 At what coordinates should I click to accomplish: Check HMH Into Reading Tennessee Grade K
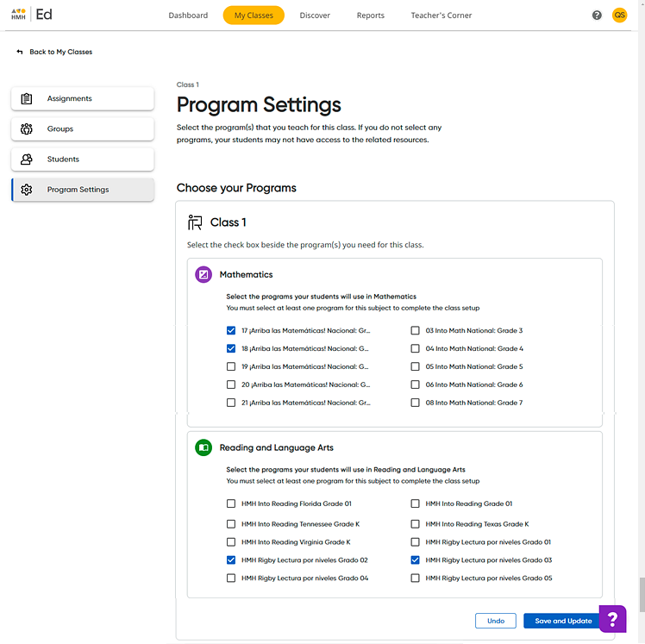pos(231,524)
